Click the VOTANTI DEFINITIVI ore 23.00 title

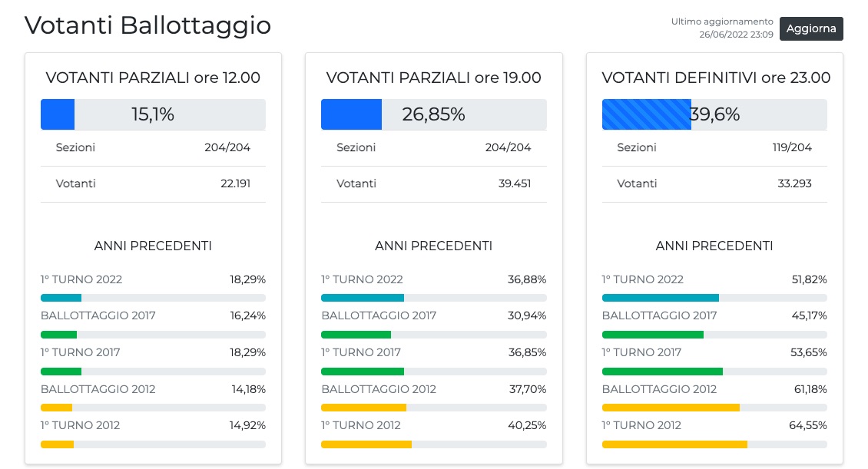[x=716, y=78]
